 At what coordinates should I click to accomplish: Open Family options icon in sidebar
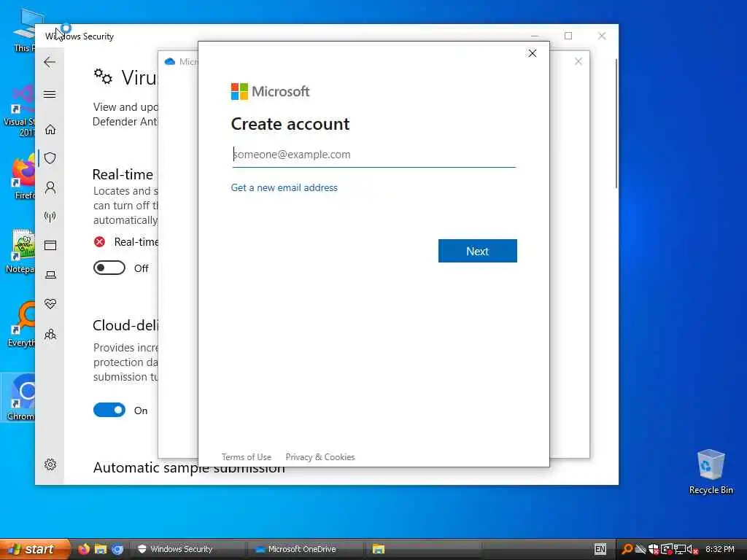50,334
